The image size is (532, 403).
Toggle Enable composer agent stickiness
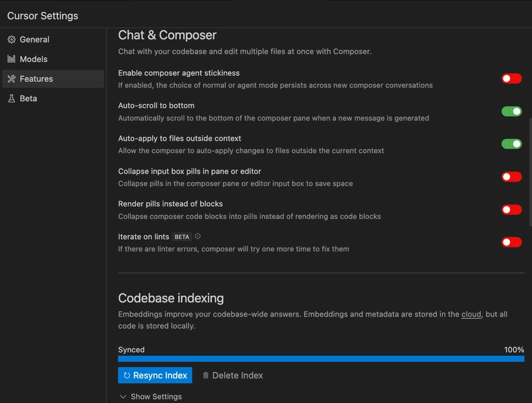point(511,78)
